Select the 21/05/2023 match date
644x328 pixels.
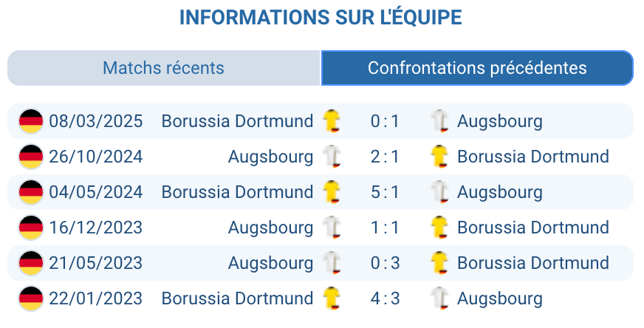[x=96, y=263]
